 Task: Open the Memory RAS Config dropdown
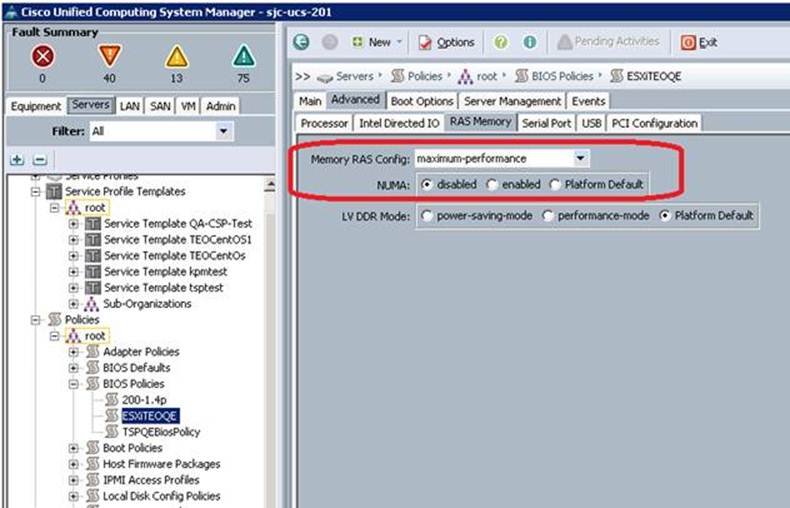(580, 159)
